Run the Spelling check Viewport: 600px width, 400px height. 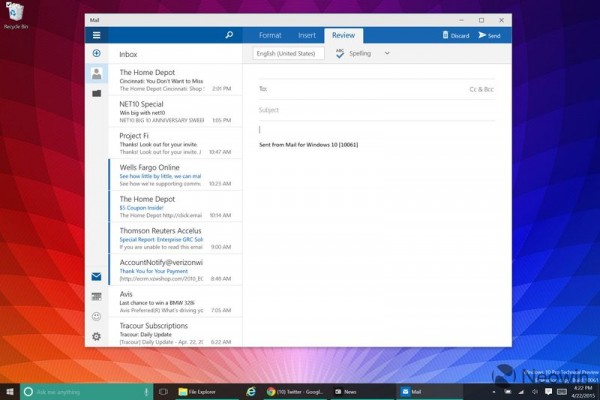355,53
